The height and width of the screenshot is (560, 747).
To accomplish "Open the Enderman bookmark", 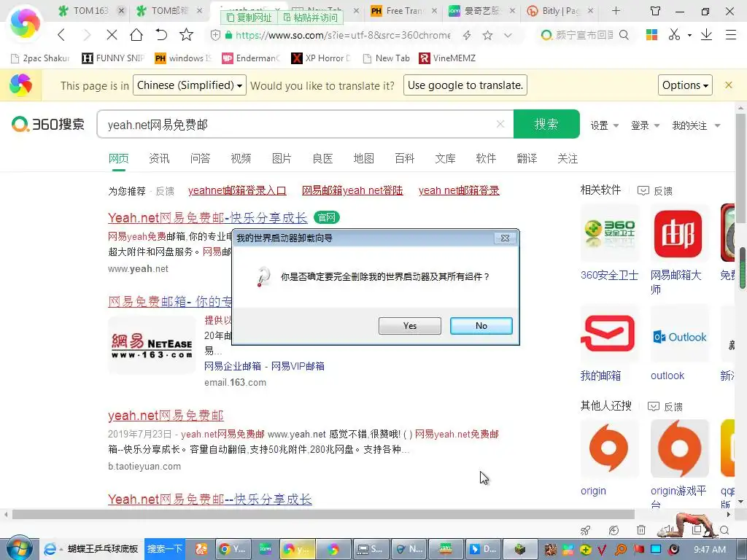I will click(251, 58).
